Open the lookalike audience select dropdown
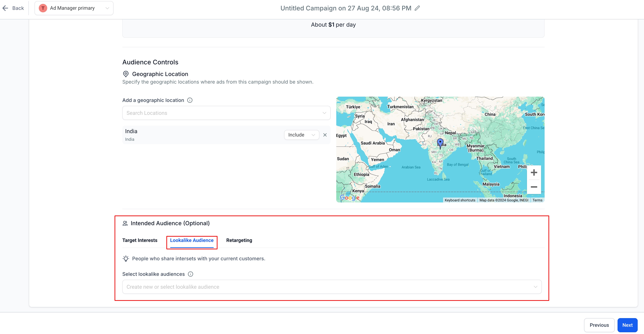This screenshot has height=334, width=644. point(332,287)
